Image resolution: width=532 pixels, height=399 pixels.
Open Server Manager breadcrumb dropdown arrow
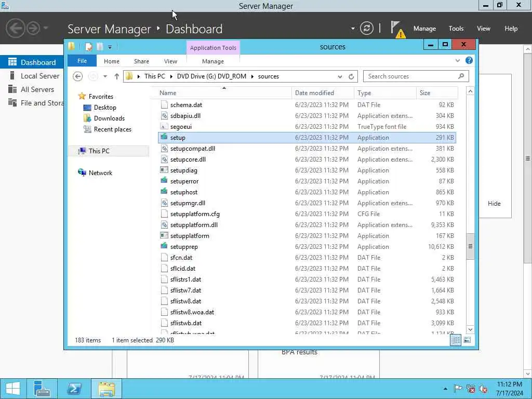tap(353, 29)
